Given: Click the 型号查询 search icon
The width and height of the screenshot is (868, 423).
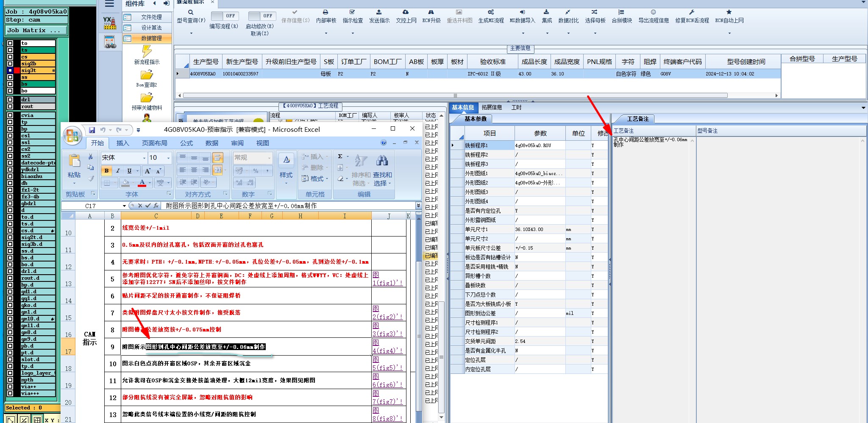Looking at the screenshot, I should tap(191, 12).
